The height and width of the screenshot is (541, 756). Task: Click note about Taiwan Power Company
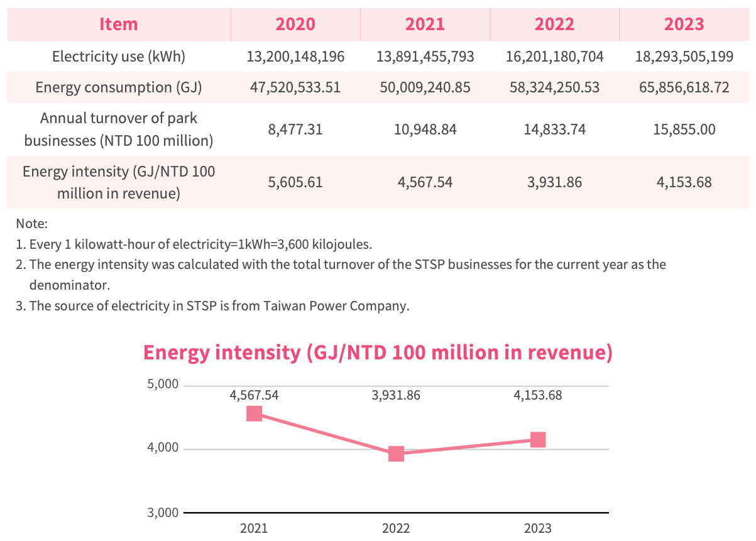[212, 307]
